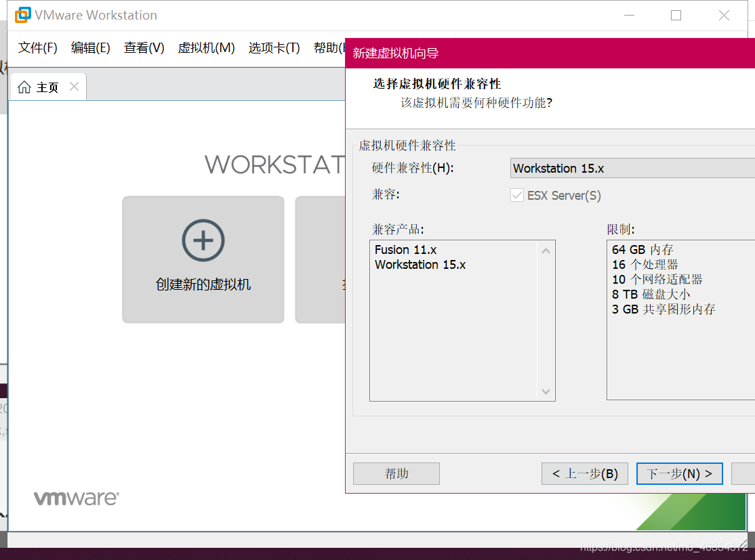Select Fusion 11.x in compatible products list
Screen dimensions: 755x560
pos(405,250)
